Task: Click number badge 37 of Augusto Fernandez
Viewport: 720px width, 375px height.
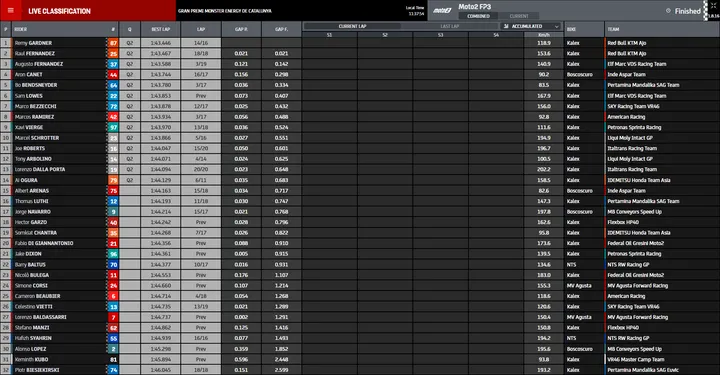Action: [113, 64]
